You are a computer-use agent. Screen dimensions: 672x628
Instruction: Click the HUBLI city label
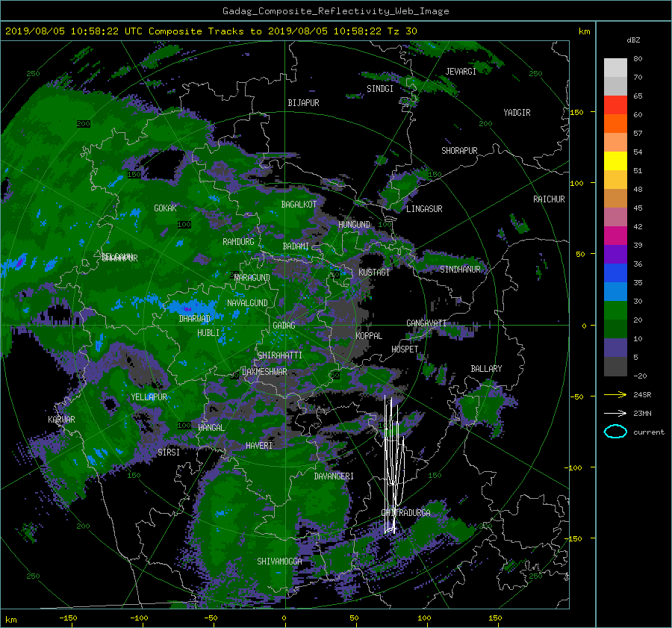pos(208,333)
